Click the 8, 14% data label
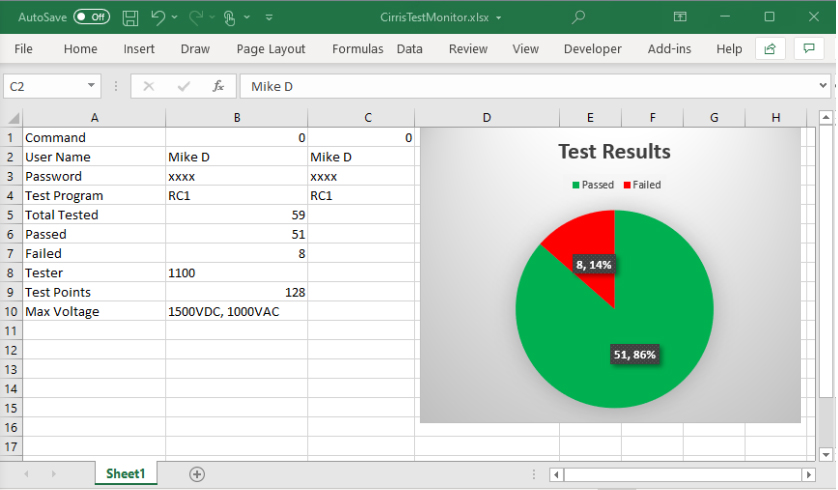Screen dimensions: 838x490 594,265
